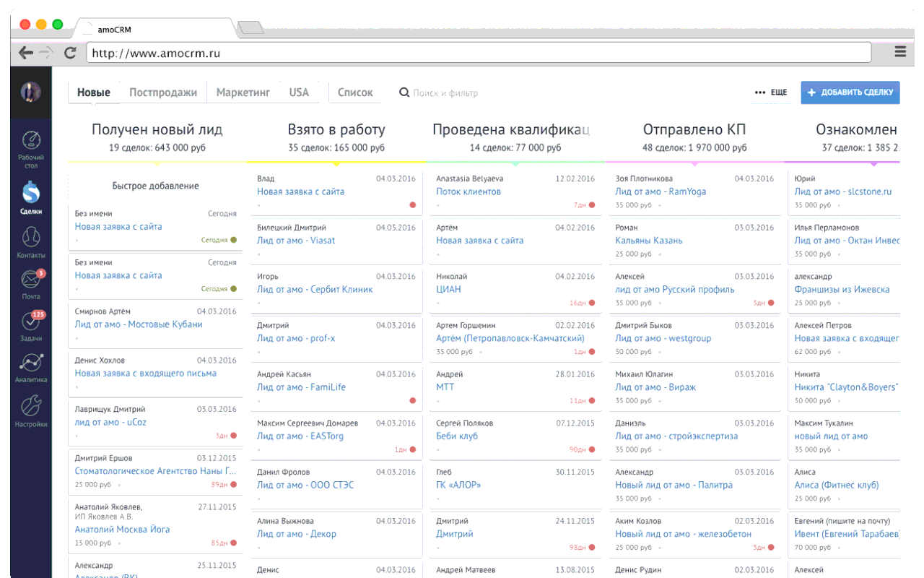Click the browser address bar

pyautogui.click(x=479, y=53)
